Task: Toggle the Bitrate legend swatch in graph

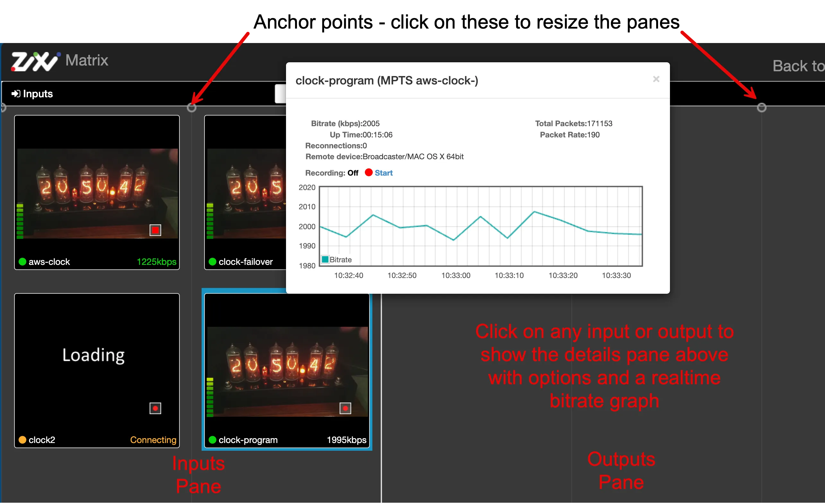Action: [x=325, y=259]
